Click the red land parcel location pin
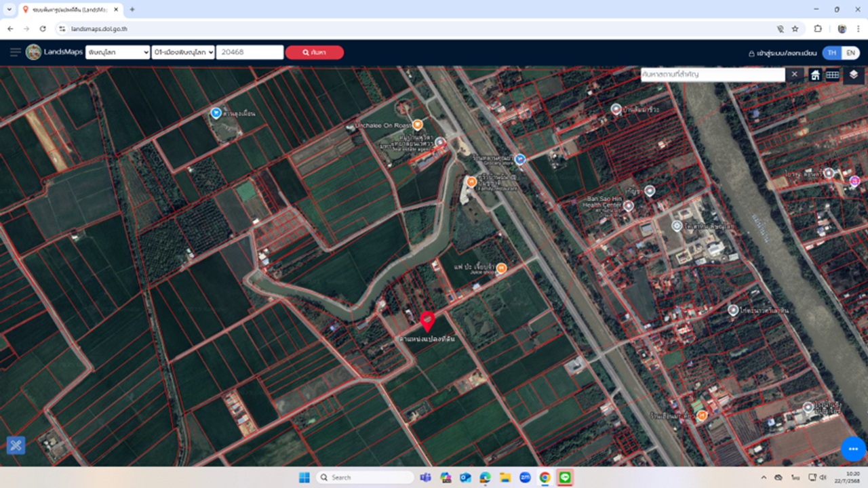 427,321
